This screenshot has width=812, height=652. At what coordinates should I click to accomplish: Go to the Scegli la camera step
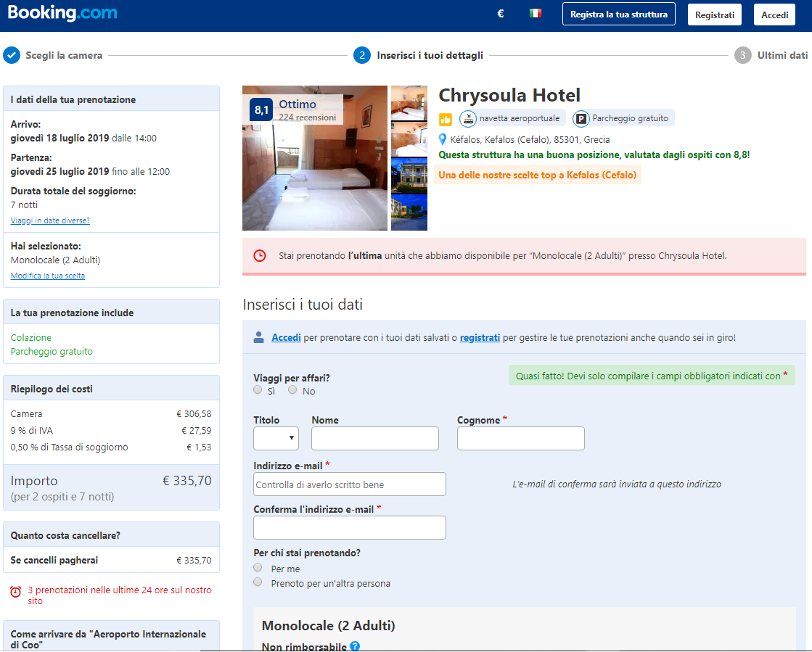coord(64,55)
